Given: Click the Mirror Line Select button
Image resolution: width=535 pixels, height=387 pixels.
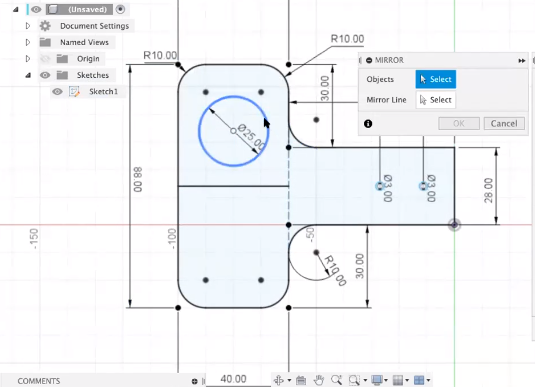Looking at the screenshot, I should (x=436, y=100).
